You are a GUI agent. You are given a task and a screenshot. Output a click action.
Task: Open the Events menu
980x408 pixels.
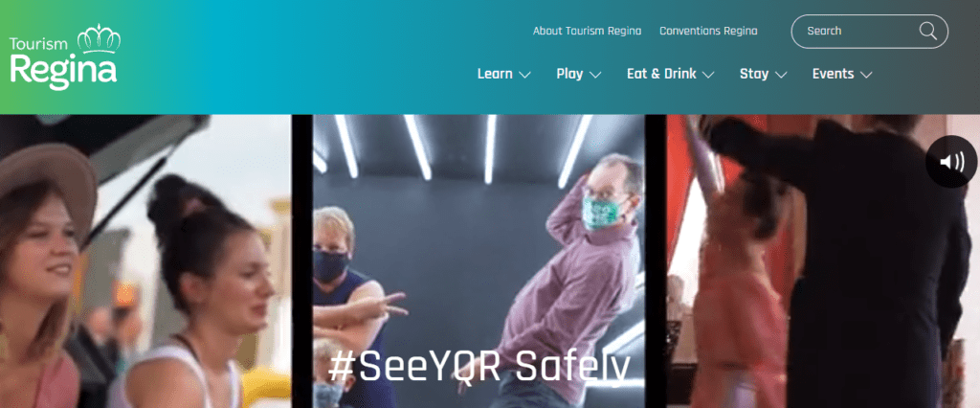834,74
